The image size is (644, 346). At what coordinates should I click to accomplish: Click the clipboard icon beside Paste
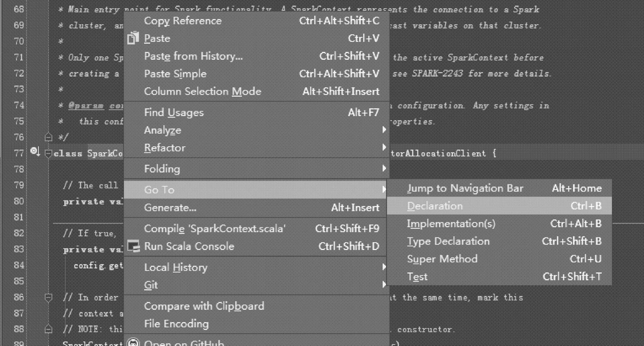pyautogui.click(x=133, y=38)
